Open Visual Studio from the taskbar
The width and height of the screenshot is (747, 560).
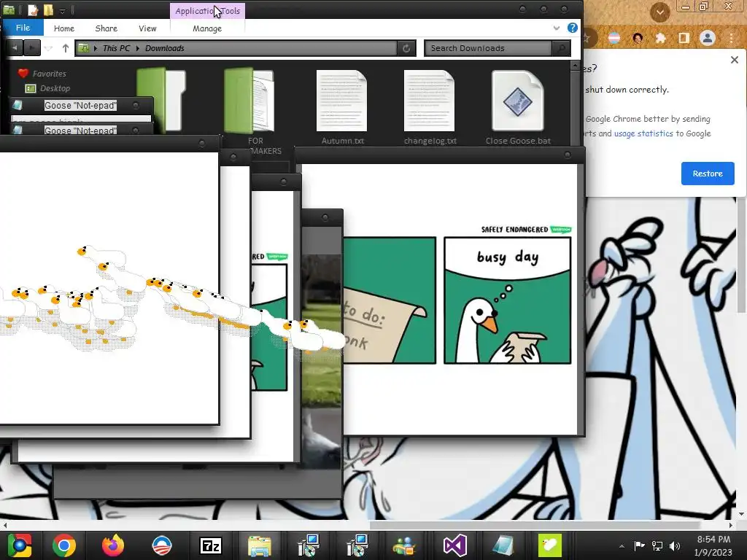tap(454, 545)
